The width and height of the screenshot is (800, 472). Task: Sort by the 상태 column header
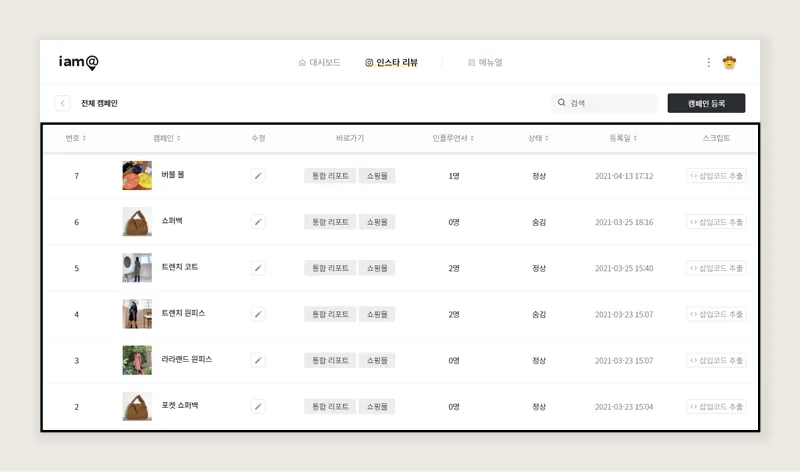(538, 138)
